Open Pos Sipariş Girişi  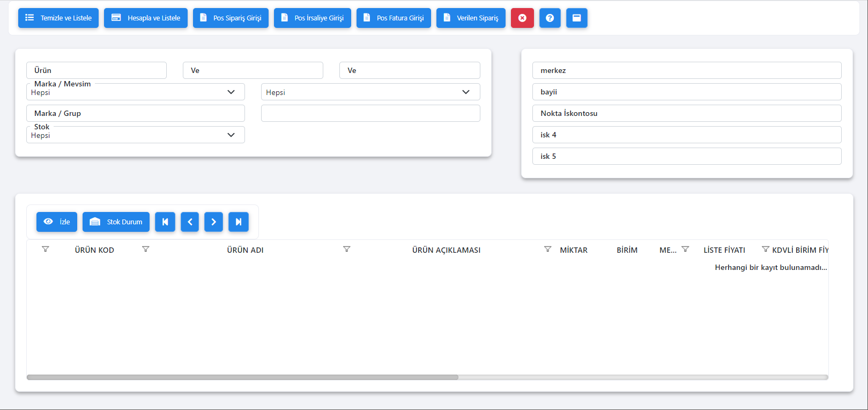tap(231, 18)
